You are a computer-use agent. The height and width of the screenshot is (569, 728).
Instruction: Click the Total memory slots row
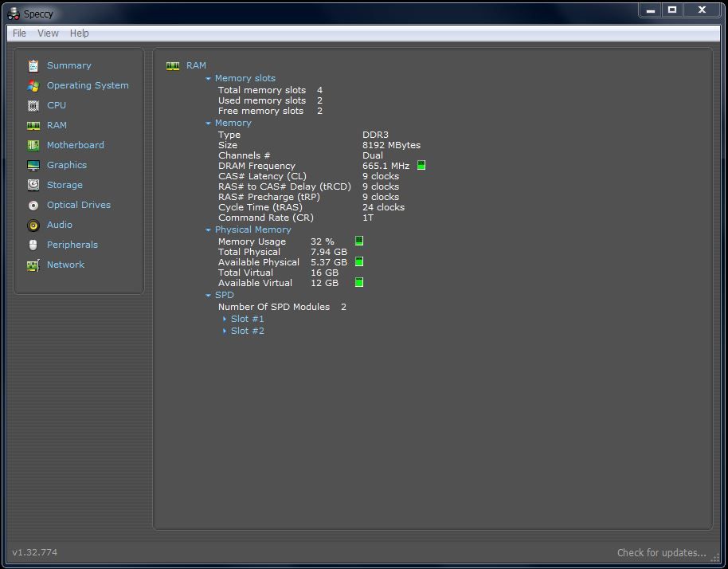pyautogui.click(x=270, y=90)
